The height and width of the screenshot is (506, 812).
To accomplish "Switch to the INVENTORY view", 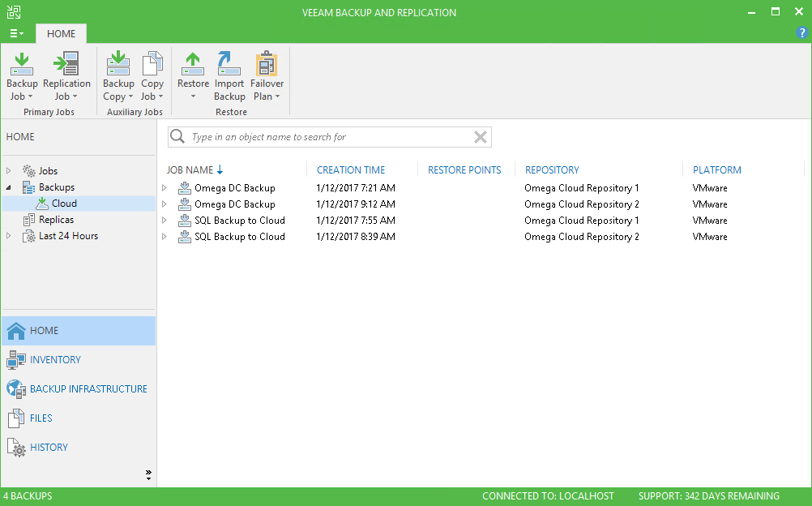I will 79,360.
